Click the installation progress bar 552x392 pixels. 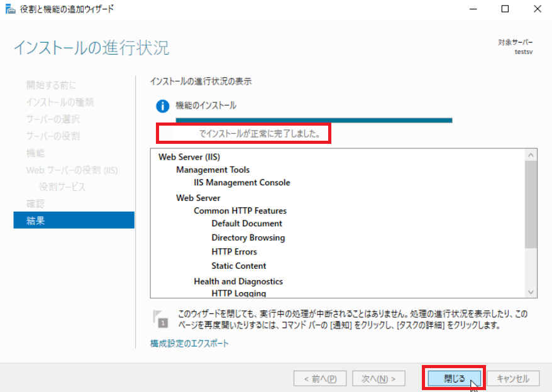point(314,121)
